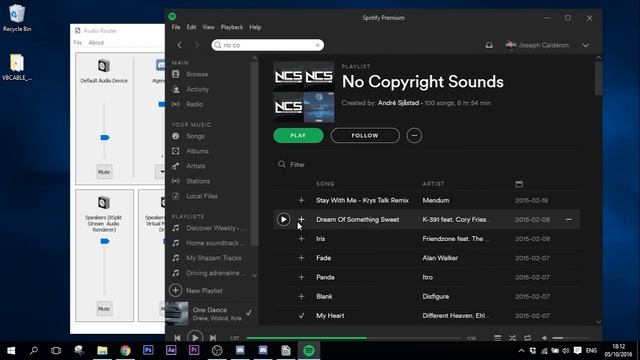Show Songs under Your Music
The width and height of the screenshot is (640, 360).
point(195,136)
